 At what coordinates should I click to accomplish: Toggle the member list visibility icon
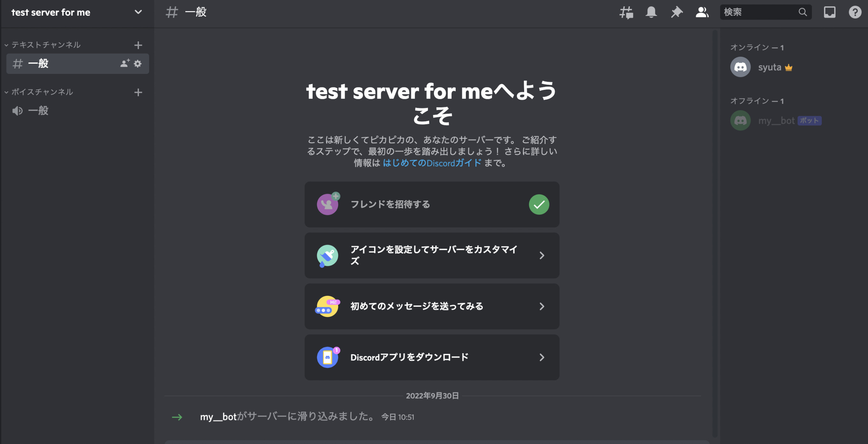coord(702,12)
